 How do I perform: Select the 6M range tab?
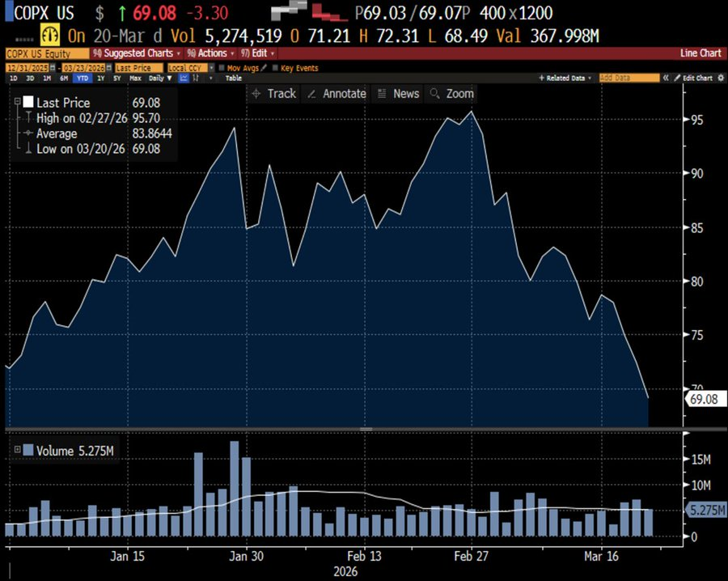coord(64,78)
